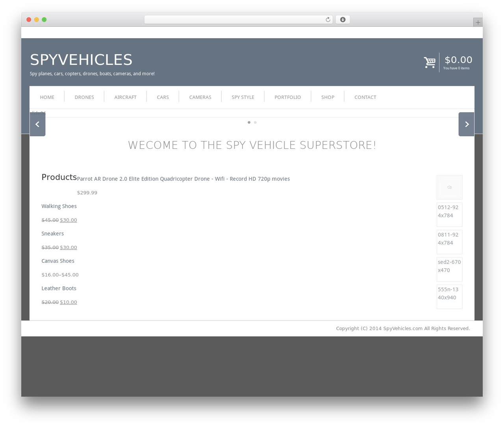This screenshot has height=427, width=504.
Task: Open the Leather Boots product link
Action: 59,288
